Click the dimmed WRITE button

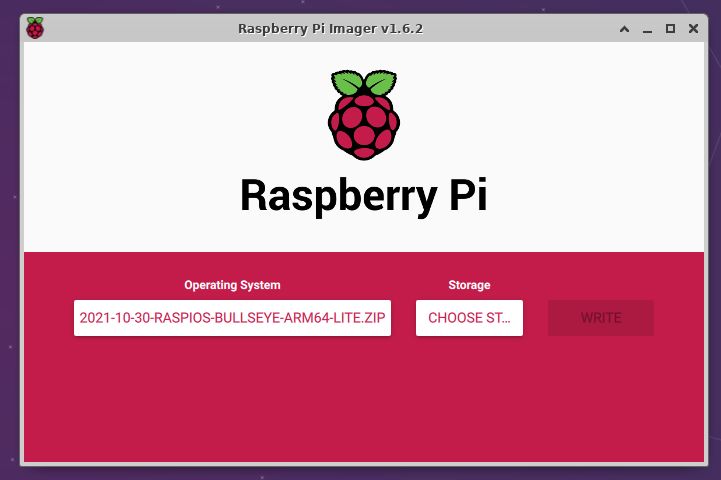(601, 318)
